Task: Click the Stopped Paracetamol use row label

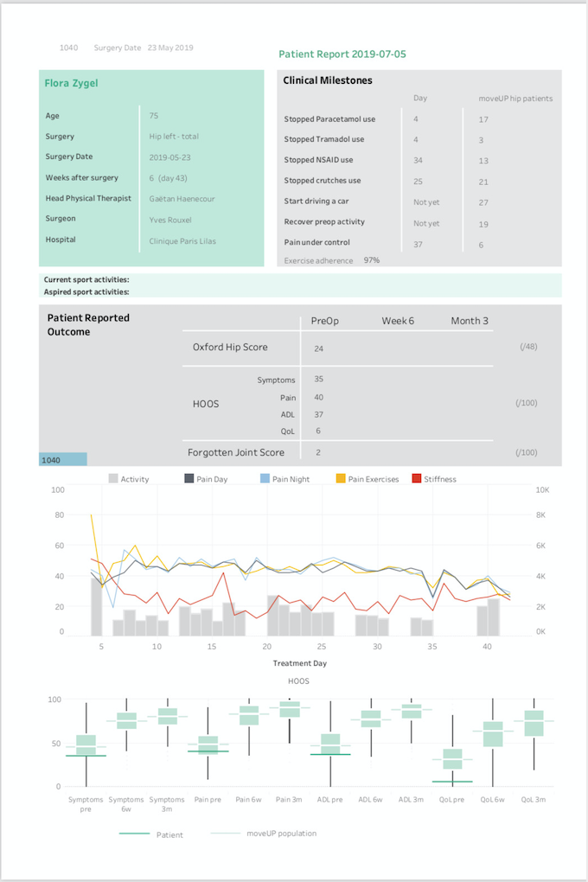Action: pos(329,119)
